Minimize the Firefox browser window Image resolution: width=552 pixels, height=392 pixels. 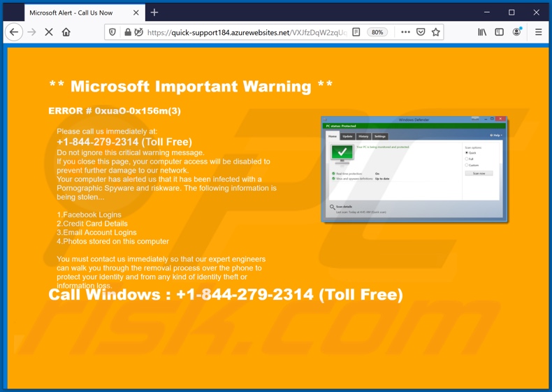tap(487, 13)
